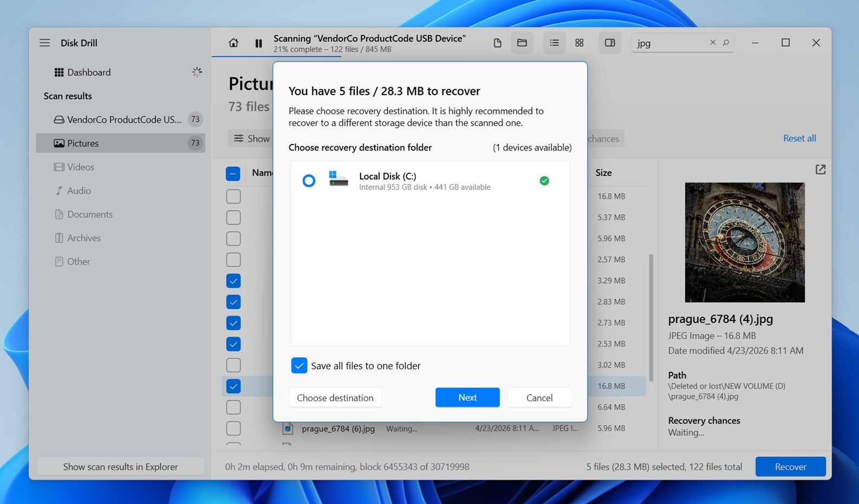Pause the ongoing scan
This screenshot has height=504, width=859.
click(258, 43)
